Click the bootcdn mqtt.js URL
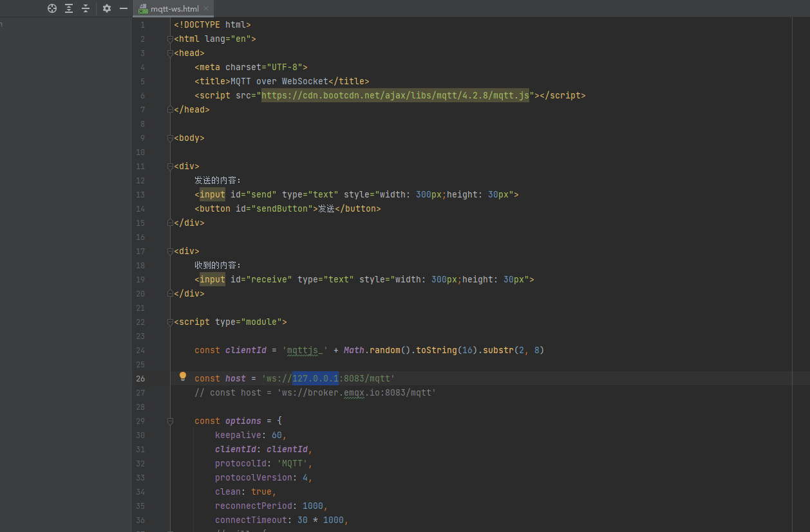The height and width of the screenshot is (532, 810). pos(395,95)
